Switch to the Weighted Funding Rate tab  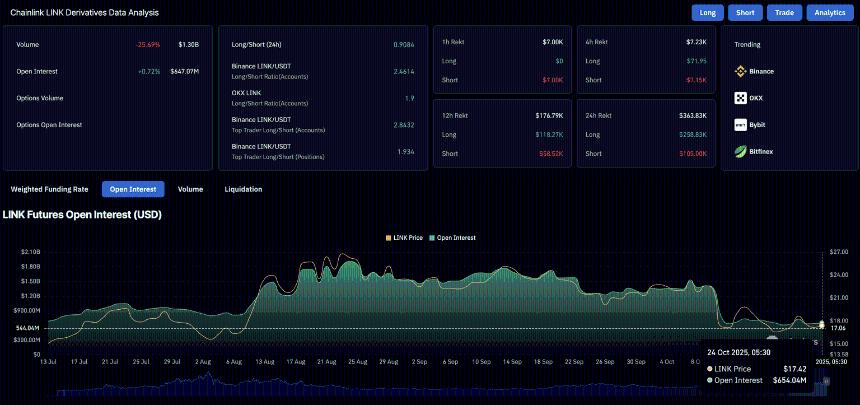[50, 189]
